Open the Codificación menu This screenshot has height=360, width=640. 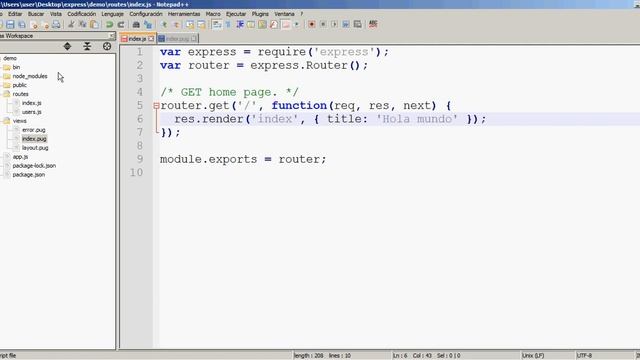pos(82,14)
